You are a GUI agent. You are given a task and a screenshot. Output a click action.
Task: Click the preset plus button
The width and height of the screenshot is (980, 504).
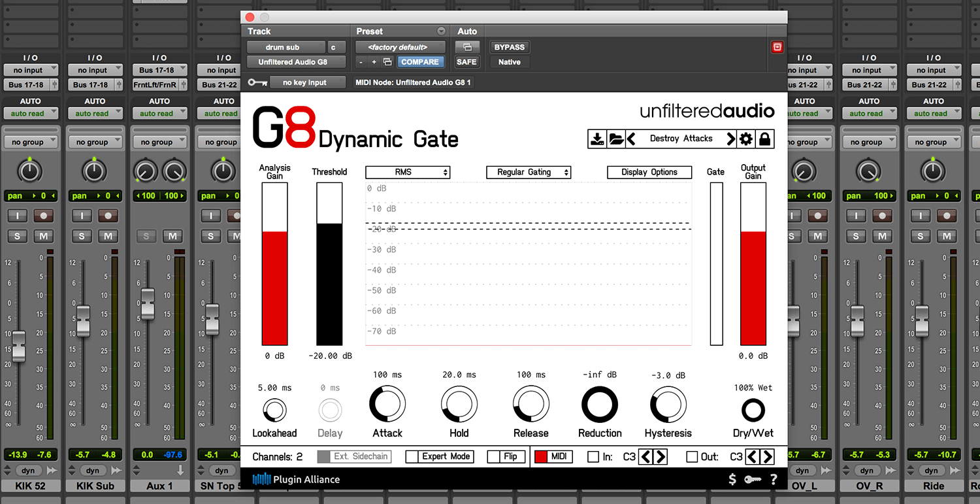coord(374,62)
